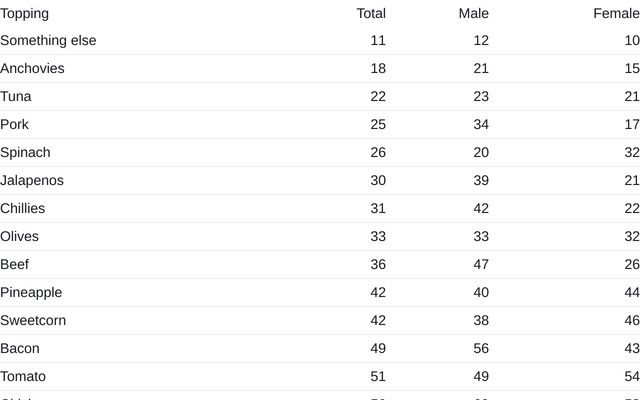Click the Topping column header
The image size is (640, 400).
[x=24, y=13]
